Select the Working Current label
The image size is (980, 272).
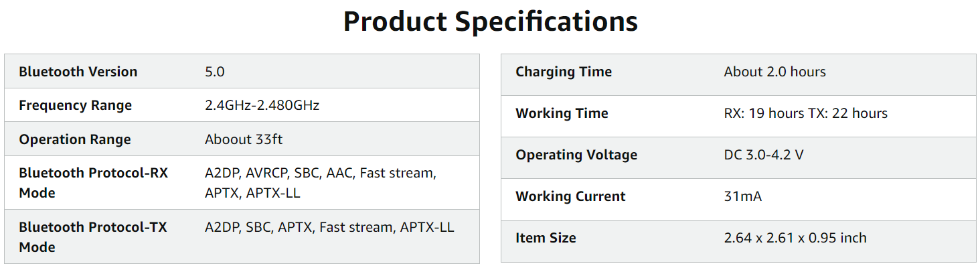coord(570,196)
